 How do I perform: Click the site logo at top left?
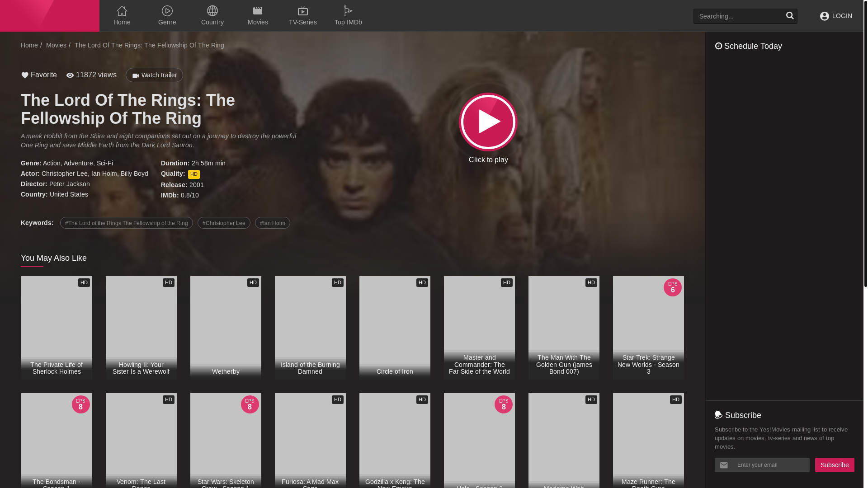(x=50, y=16)
